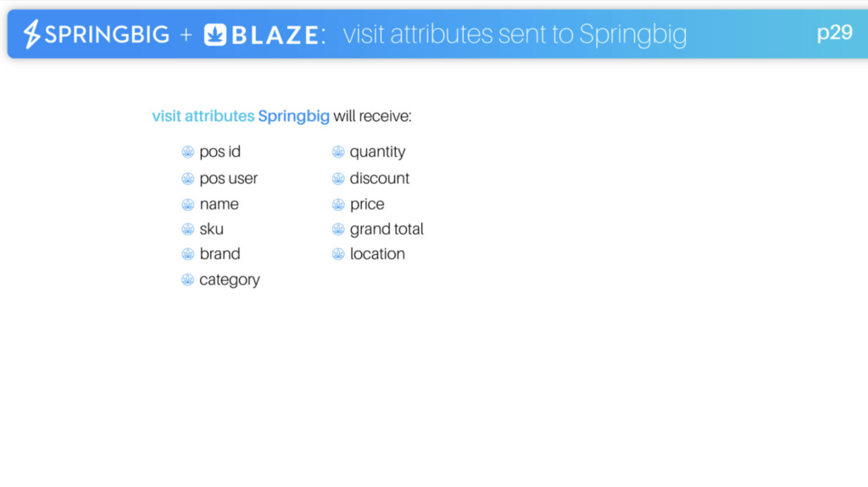Click the blue 'Springbig' word in heading
Viewport: 868px width, 487px height.
click(x=293, y=117)
